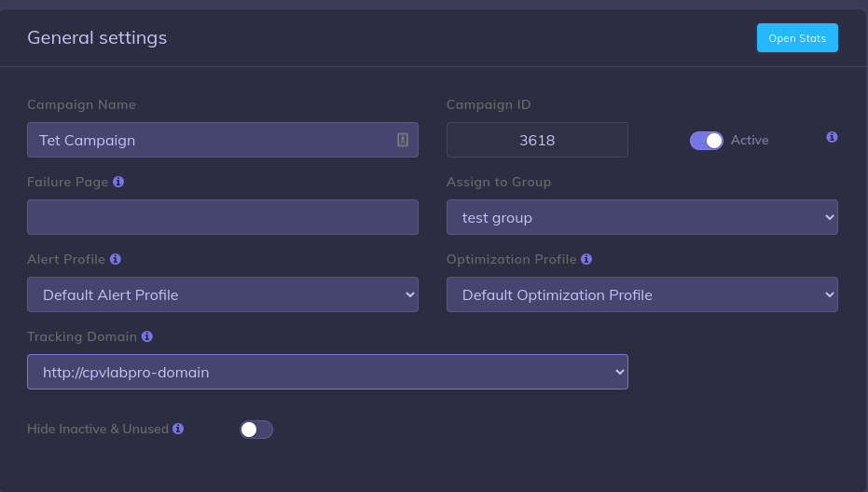Click the info icon right of Active toggle

click(x=832, y=137)
